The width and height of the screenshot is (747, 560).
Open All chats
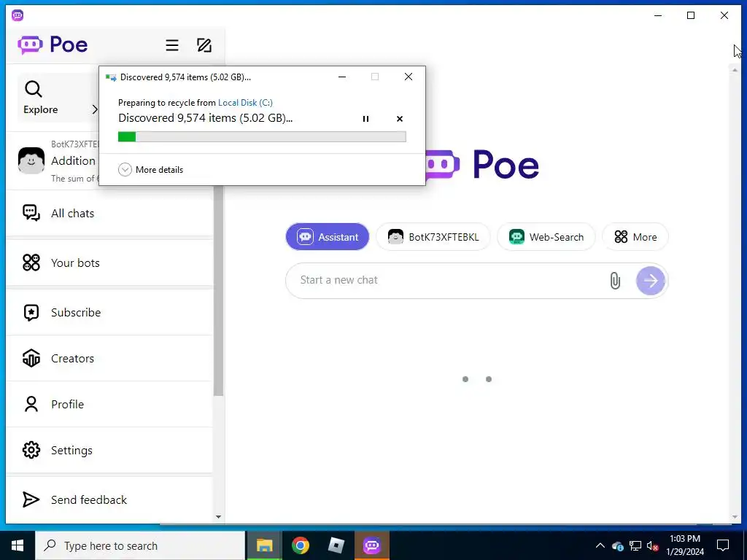(x=109, y=214)
